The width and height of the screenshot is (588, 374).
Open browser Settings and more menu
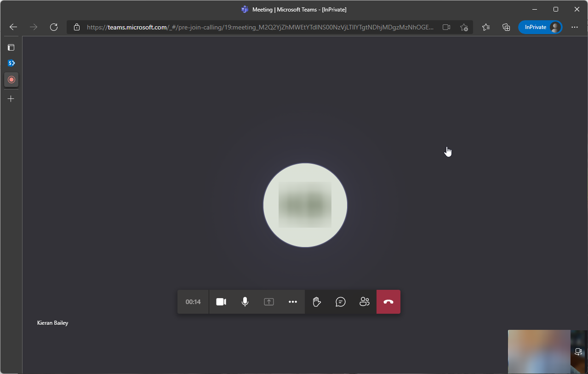point(575,27)
